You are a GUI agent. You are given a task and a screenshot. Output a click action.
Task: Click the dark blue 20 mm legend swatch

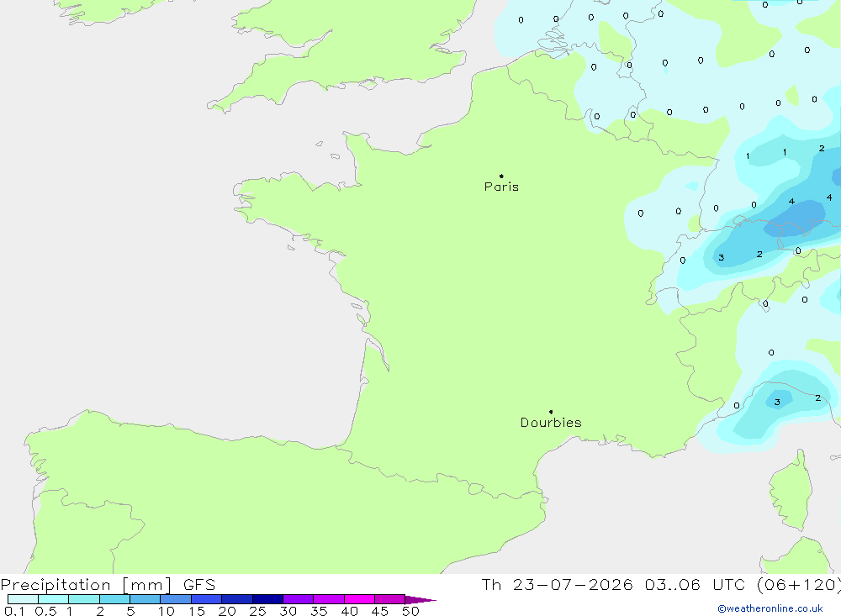(237, 599)
